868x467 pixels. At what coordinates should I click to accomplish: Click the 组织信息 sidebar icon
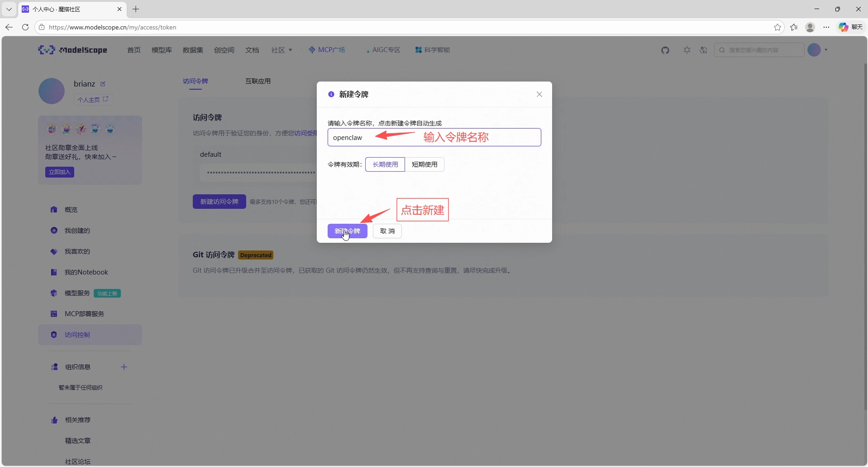coord(54,367)
